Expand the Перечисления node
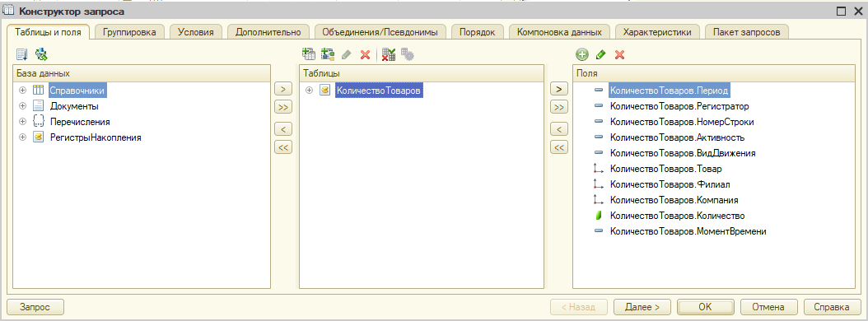This screenshot has width=868, height=321. coord(23,122)
